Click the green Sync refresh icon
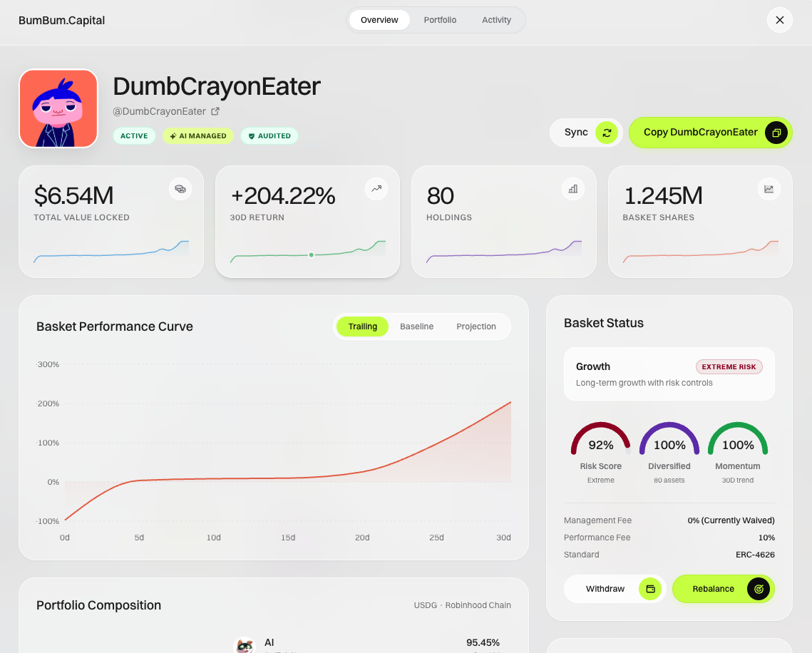Image resolution: width=812 pixels, height=653 pixels. pos(607,133)
